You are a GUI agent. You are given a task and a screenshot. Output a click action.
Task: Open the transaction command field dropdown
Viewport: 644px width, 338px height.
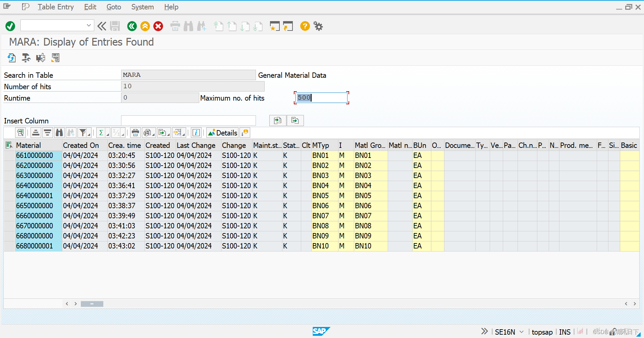[89, 25]
